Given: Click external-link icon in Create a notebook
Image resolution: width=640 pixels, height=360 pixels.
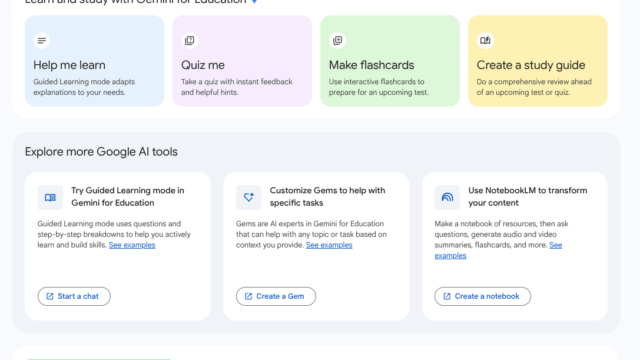Looking at the screenshot, I should coord(447,296).
